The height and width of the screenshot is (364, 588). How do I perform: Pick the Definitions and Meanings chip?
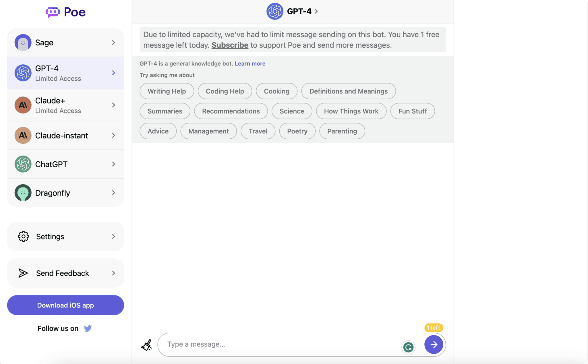[349, 91]
